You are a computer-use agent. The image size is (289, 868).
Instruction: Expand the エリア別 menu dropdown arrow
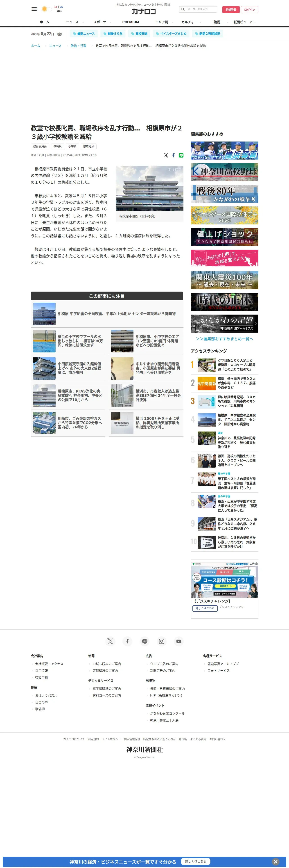[173, 22]
